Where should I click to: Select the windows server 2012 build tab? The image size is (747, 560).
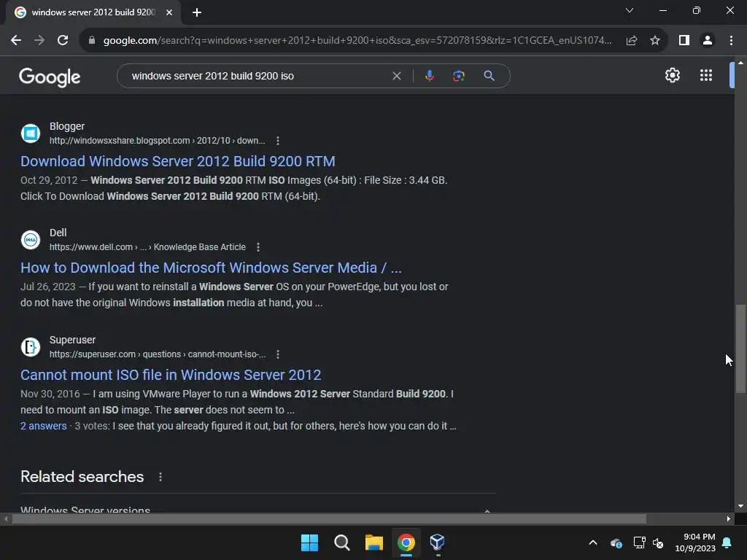93,12
